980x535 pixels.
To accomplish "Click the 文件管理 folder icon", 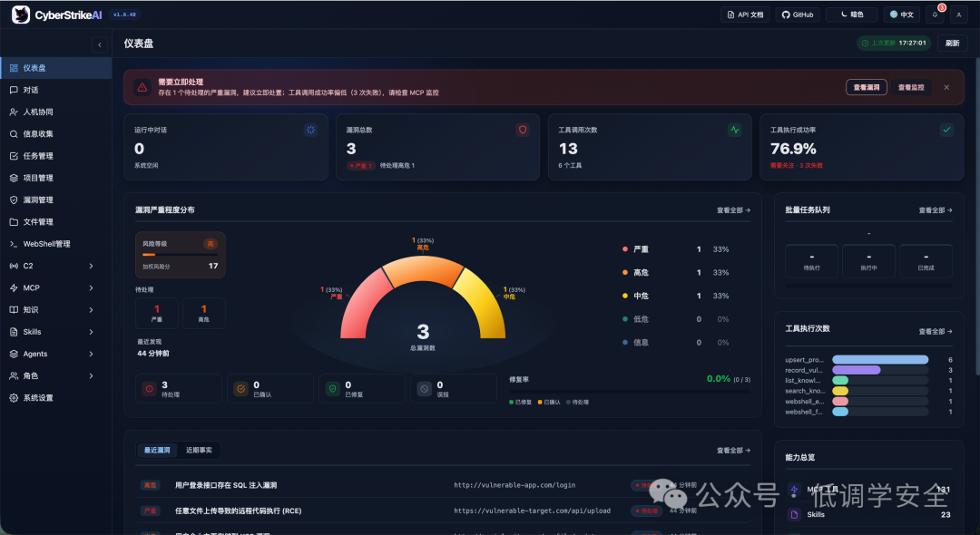I will 14,221.
